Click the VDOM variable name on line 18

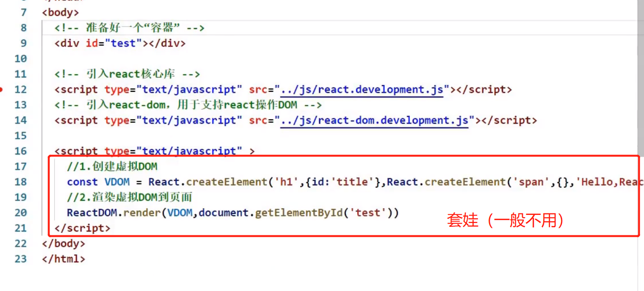pos(117,182)
